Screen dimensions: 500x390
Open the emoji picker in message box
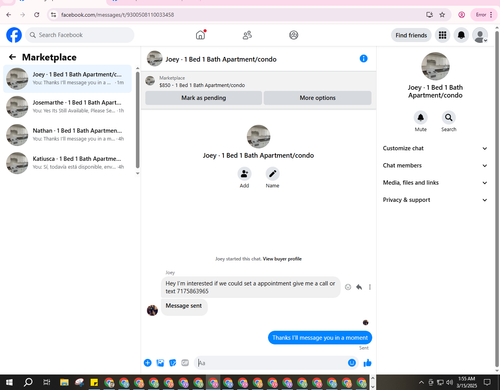click(352, 363)
